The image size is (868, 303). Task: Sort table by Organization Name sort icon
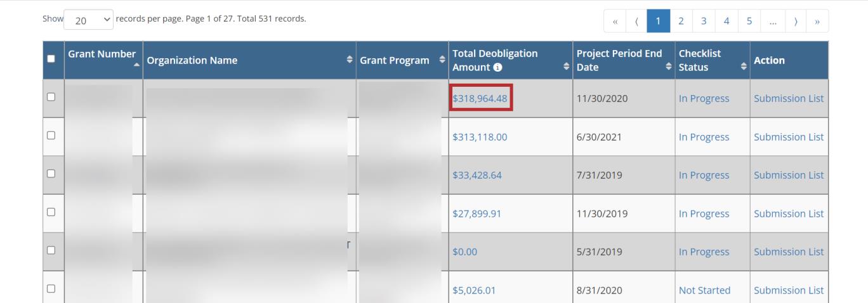click(348, 60)
